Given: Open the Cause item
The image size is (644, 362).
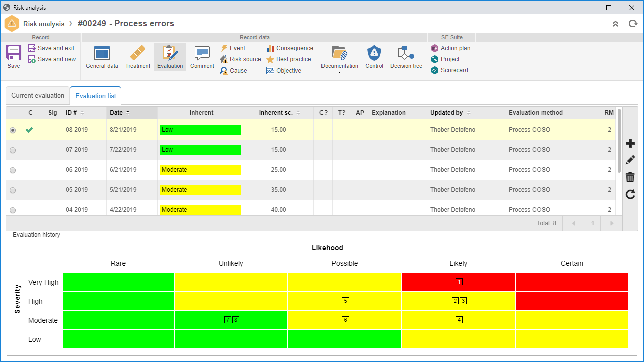Looking at the screenshot, I should [x=234, y=71].
